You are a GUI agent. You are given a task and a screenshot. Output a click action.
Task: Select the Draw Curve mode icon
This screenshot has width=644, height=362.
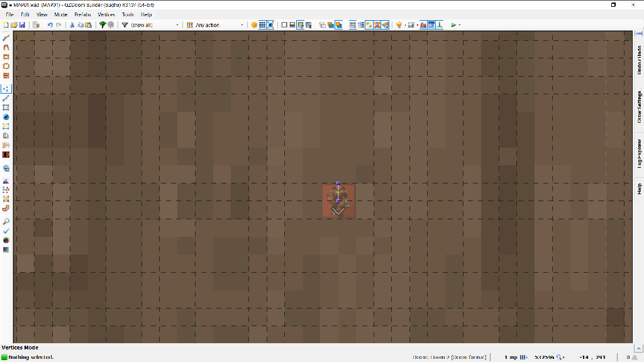(x=6, y=47)
